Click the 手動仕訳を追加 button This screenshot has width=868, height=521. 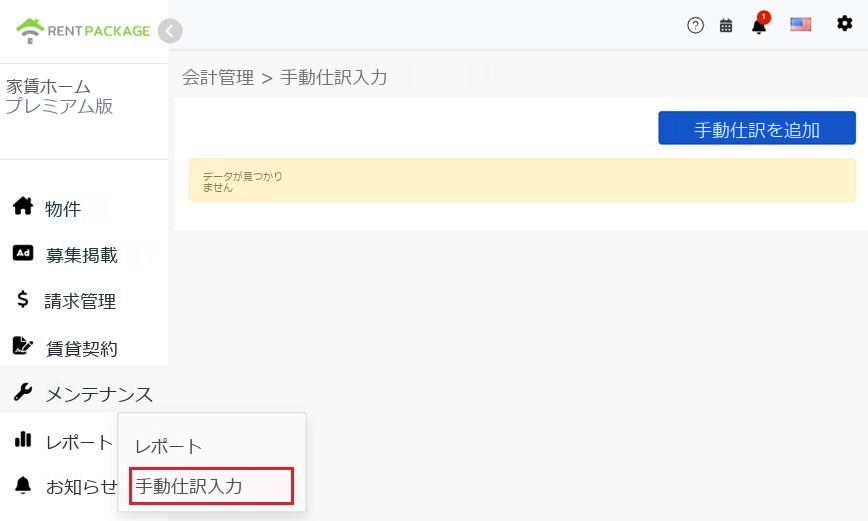click(757, 128)
